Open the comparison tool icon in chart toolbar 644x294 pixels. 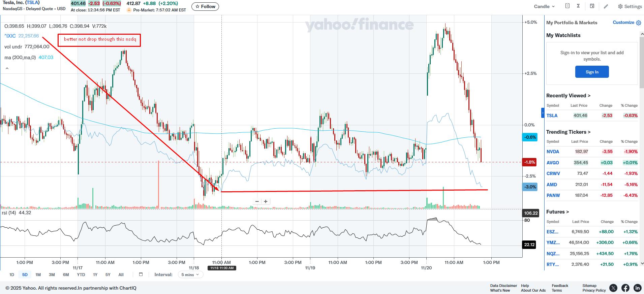point(568,6)
